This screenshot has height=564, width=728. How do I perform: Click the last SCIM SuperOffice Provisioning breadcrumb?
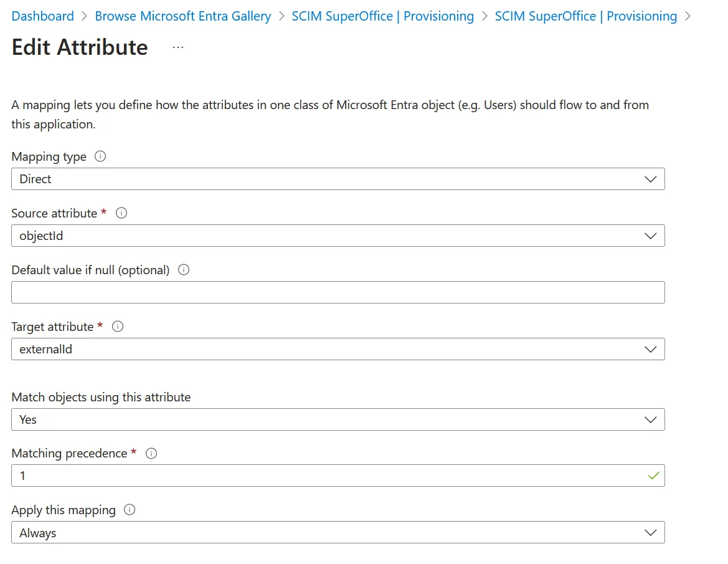(585, 16)
